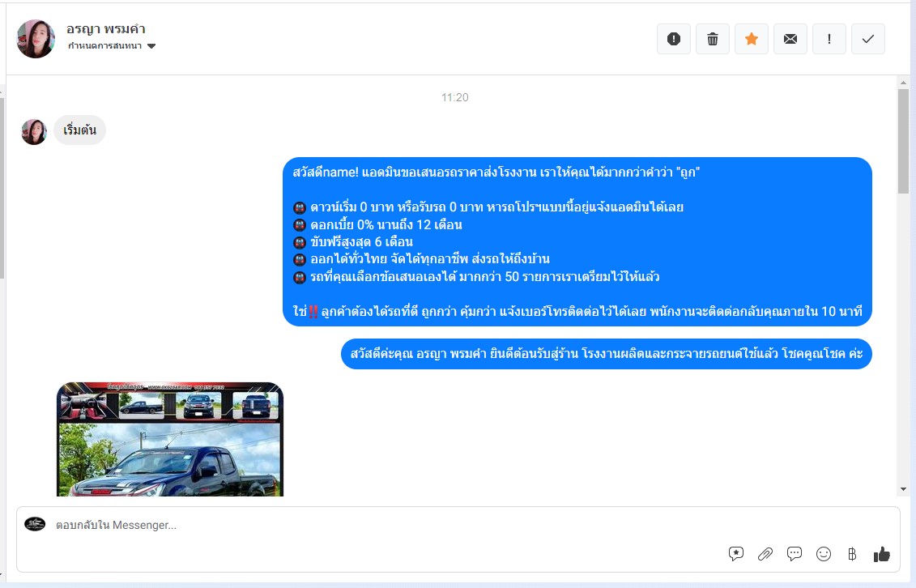Attach a file with paperclip icon
Image resolution: width=916 pixels, height=588 pixels.
pyautogui.click(x=765, y=553)
